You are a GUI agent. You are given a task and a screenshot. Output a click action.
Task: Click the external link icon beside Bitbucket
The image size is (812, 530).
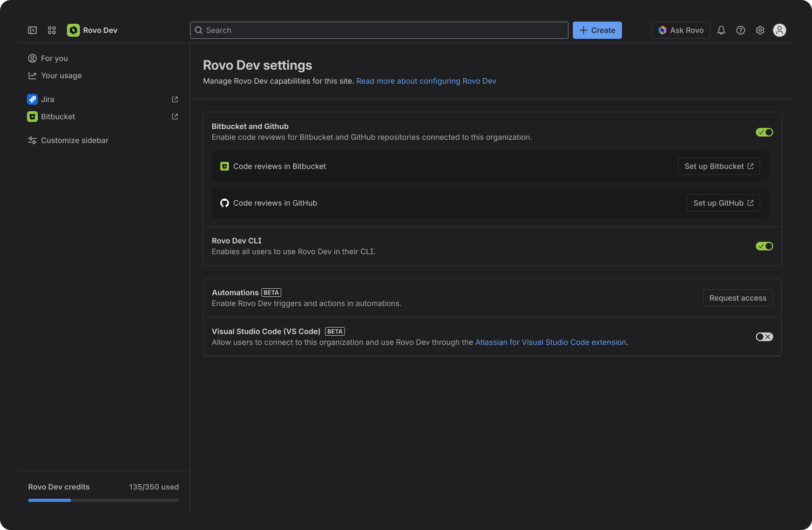point(175,117)
